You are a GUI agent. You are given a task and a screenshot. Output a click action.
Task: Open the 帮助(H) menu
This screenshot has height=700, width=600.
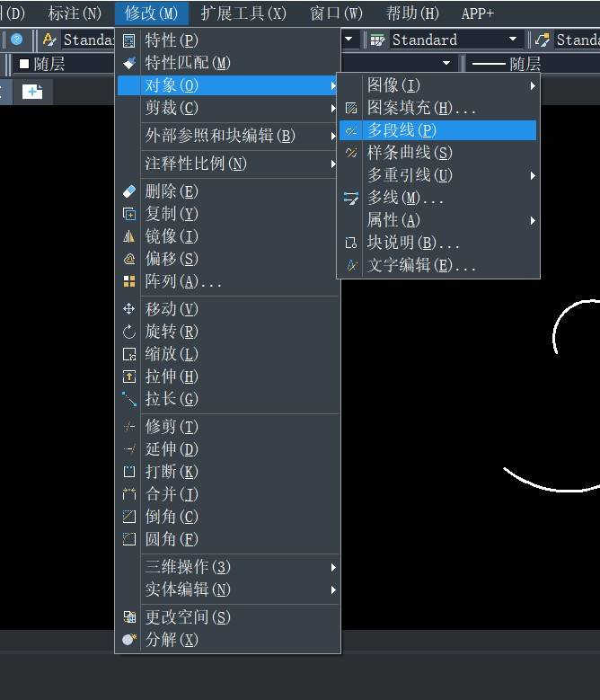pos(412,13)
